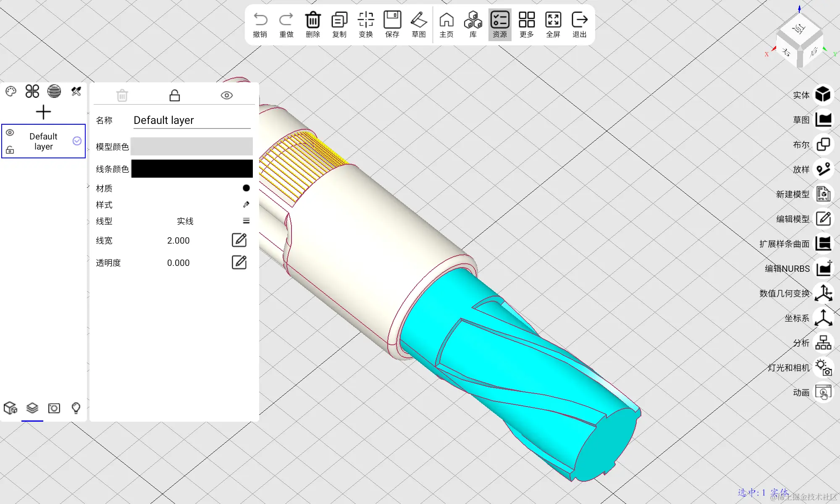The image size is (840, 504).
Task: Add a new layer with plus icon
Action: point(43,112)
